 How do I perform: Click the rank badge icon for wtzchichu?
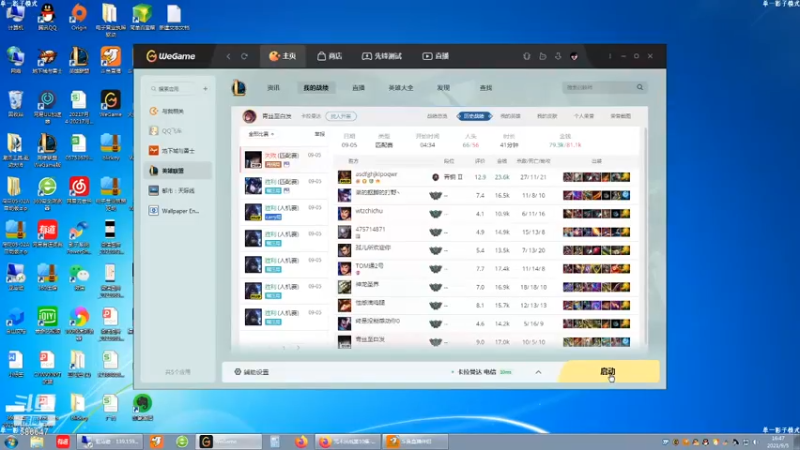click(435, 214)
